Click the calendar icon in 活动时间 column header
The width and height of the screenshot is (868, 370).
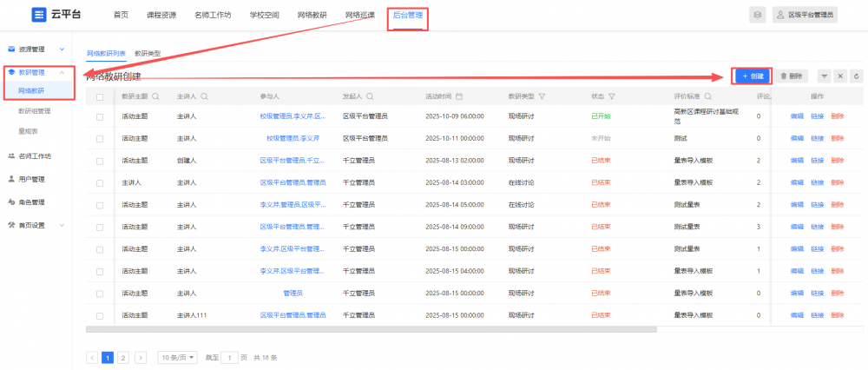(x=458, y=96)
